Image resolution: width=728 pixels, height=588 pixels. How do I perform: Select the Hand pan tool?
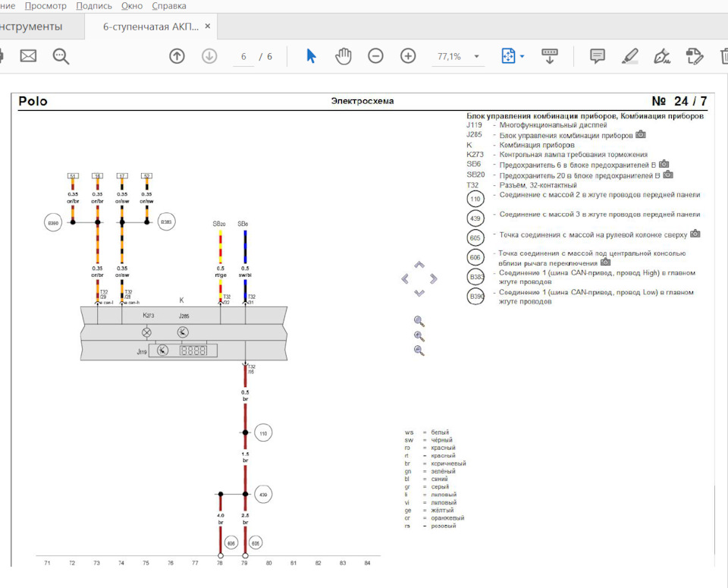pos(344,56)
